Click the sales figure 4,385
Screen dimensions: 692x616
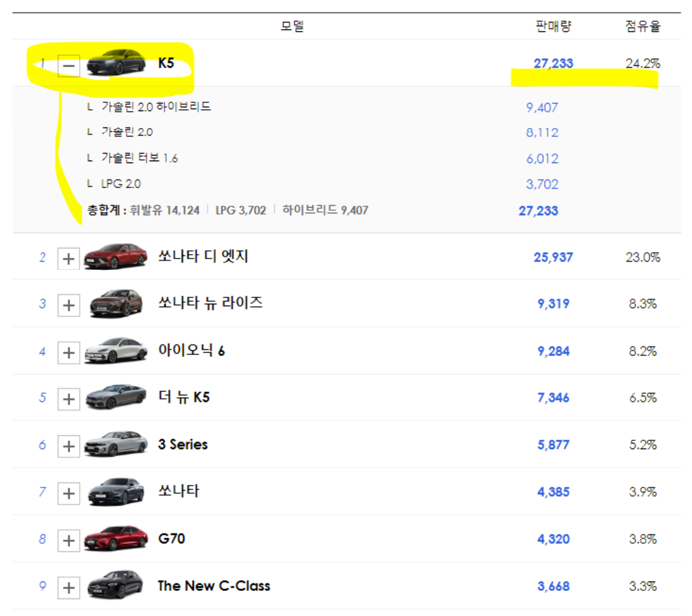pos(553,492)
